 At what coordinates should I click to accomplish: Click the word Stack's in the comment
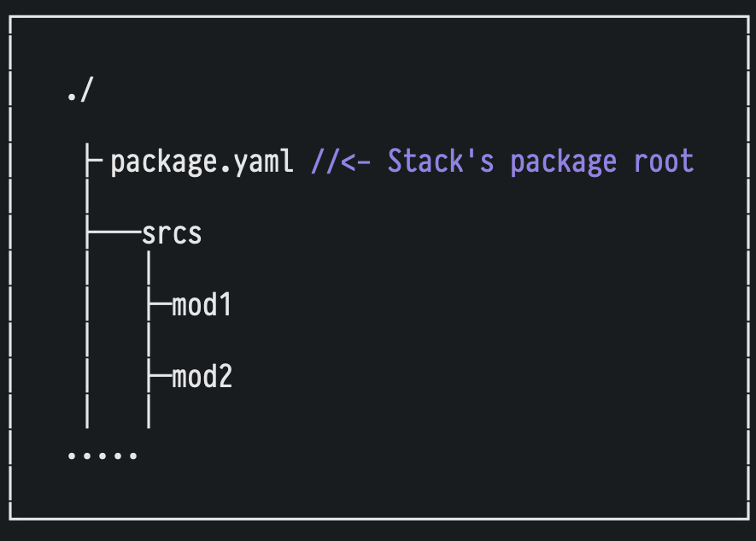441,162
